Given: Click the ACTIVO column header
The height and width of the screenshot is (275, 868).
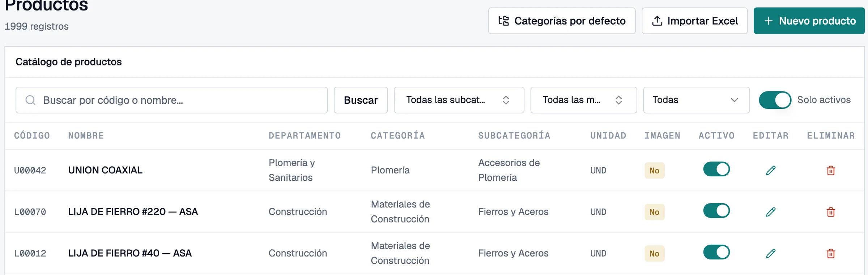Looking at the screenshot, I should pyautogui.click(x=717, y=136).
